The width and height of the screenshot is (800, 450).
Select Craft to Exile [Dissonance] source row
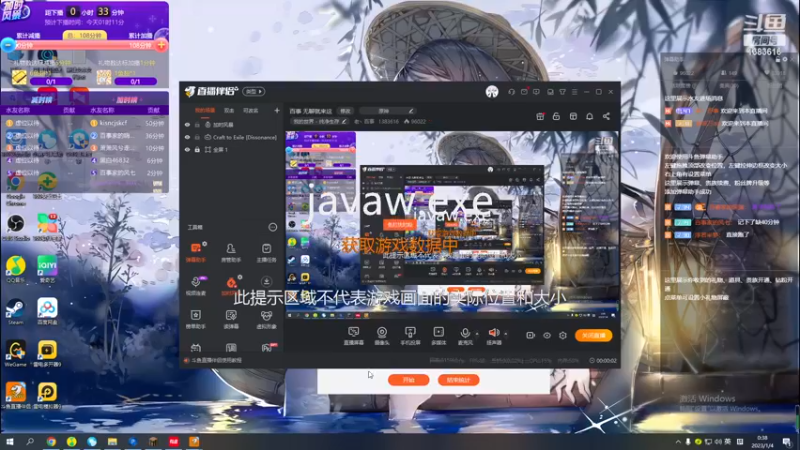click(x=231, y=137)
